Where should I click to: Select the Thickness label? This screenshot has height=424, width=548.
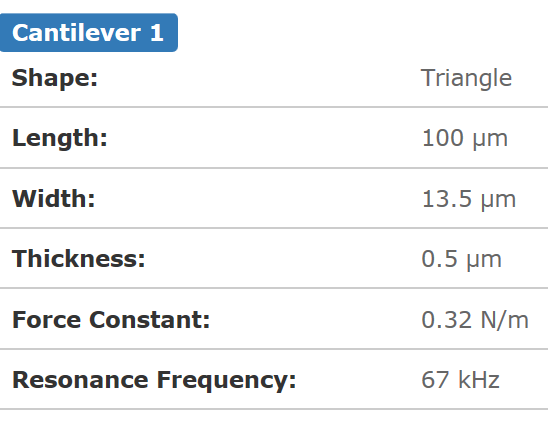[x=79, y=259]
